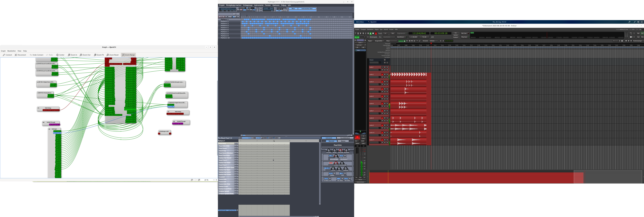Mute the Audio 3 track
This screenshot has height=217, width=644.
[x=385, y=82]
